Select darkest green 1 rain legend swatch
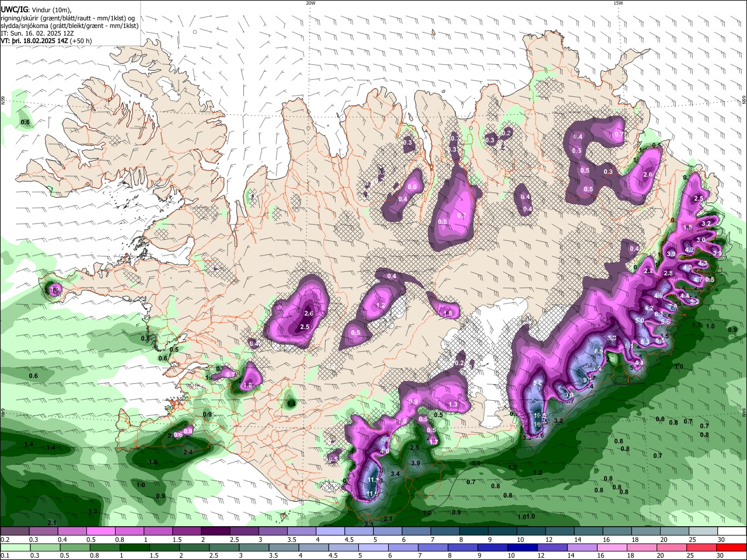 pos(134,547)
